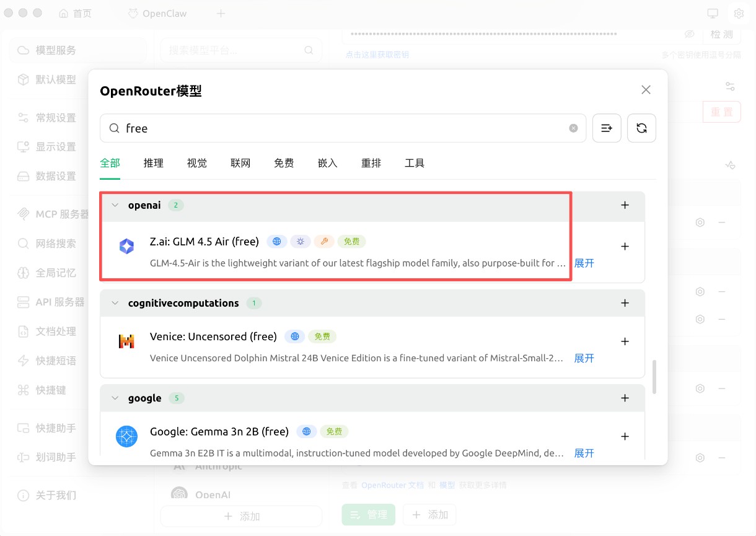Select 网络搜索 in the sidebar
Screen dimensions: 756x536
(x=53, y=243)
